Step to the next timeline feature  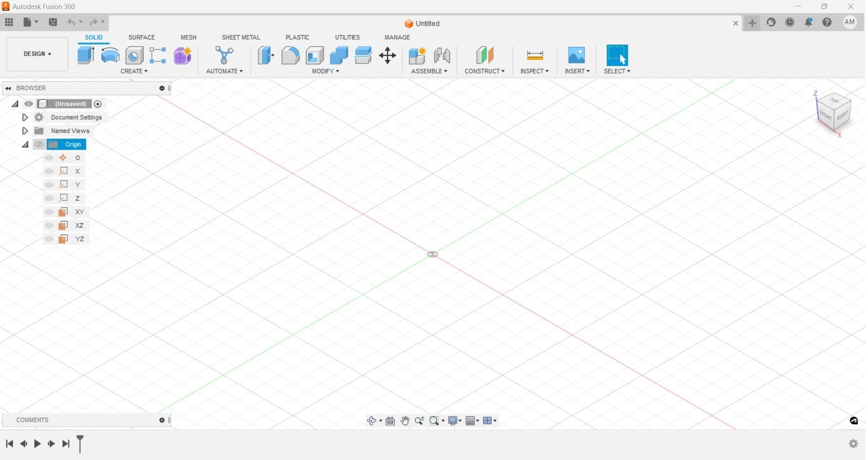[52, 445]
